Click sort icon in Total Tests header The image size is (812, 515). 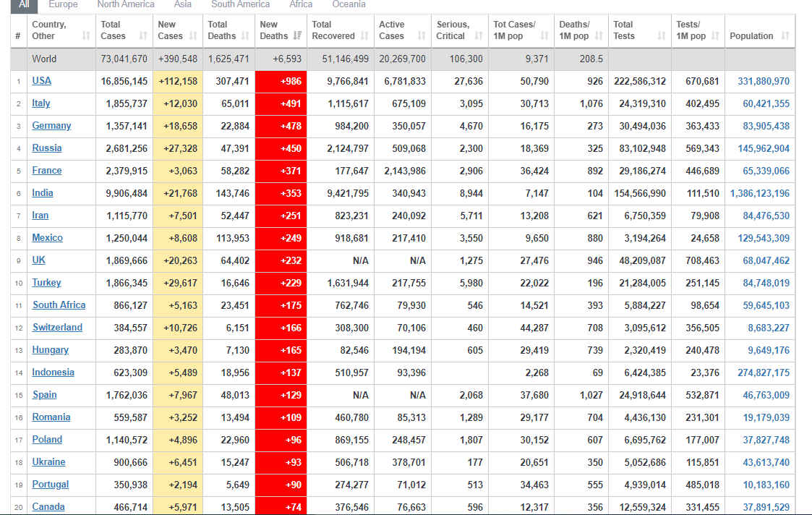[x=662, y=36]
